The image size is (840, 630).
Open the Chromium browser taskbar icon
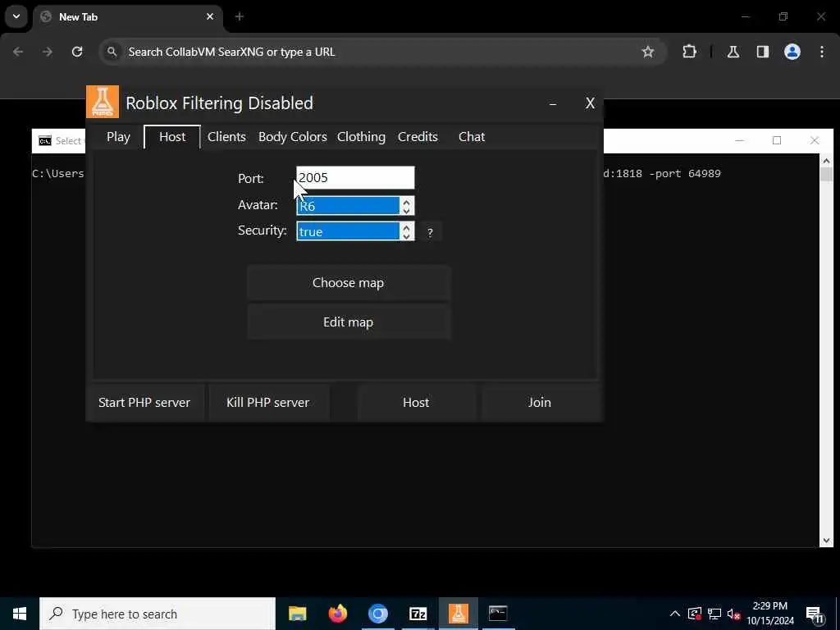point(377,614)
